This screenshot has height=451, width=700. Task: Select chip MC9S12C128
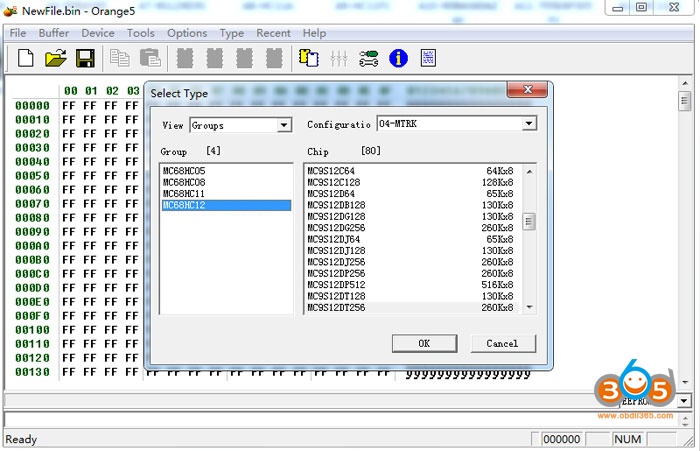click(x=411, y=182)
